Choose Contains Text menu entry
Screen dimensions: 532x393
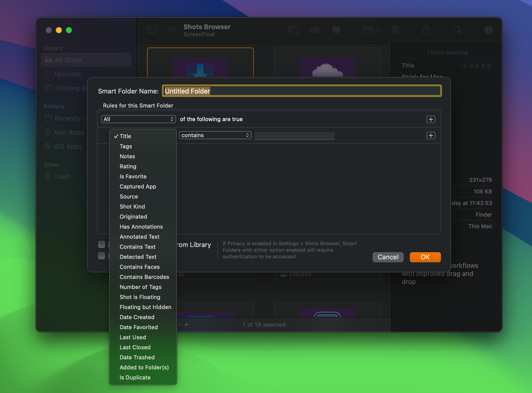[x=143, y=247]
